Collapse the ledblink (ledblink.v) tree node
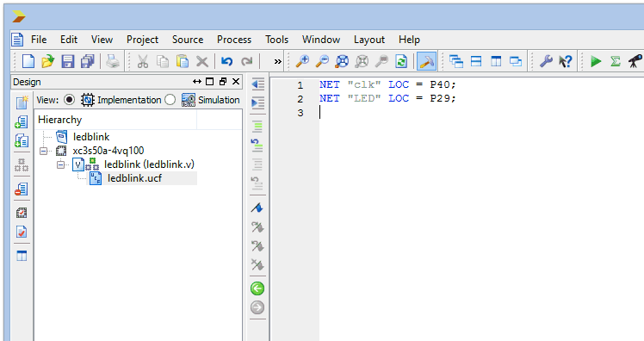 tap(61, 164)
